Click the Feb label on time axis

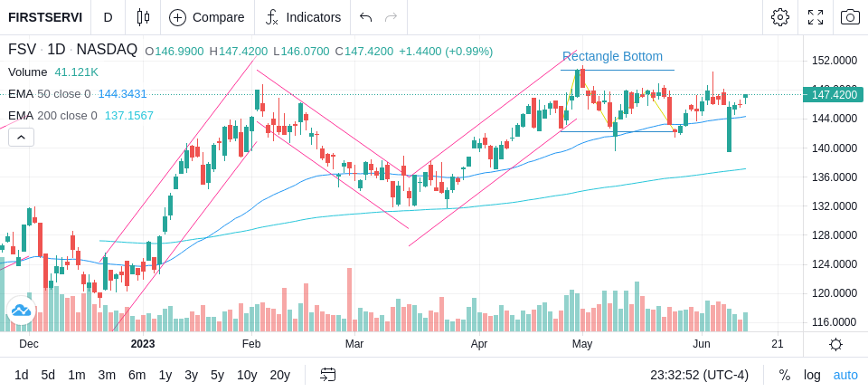click(251, 344)
